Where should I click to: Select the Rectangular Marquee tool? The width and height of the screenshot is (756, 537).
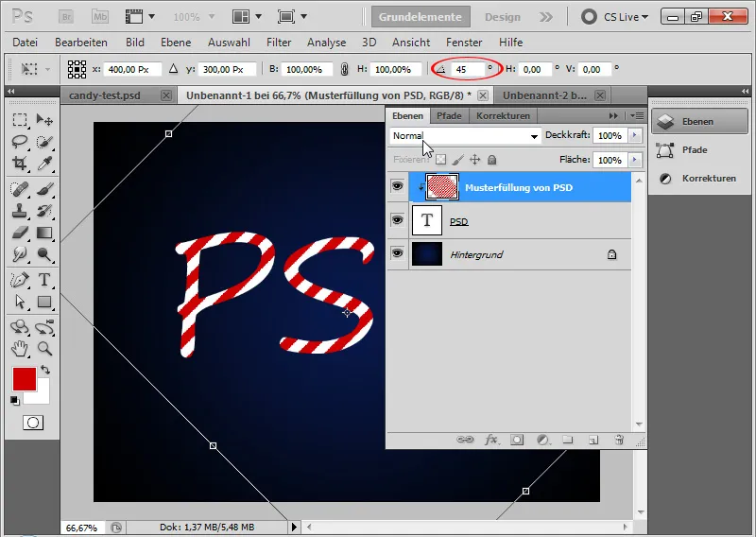click(20, 120)
